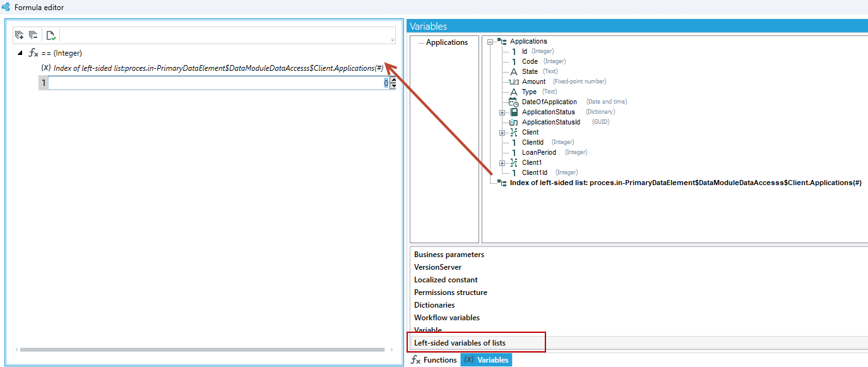This screenshot has width=868, height=367.
Task: Click the GUID icon beside ApplicationStatusId
Action: click(514, 122)
